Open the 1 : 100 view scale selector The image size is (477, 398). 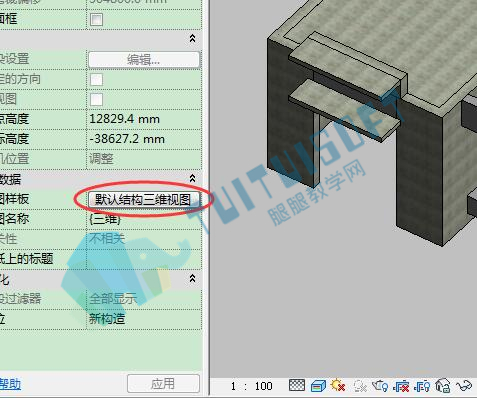[252, 386]
